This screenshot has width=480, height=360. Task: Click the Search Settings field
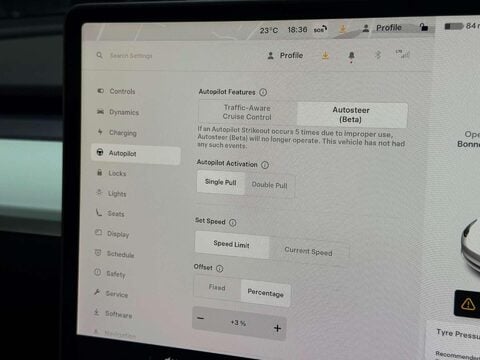[x=131, y=56]
